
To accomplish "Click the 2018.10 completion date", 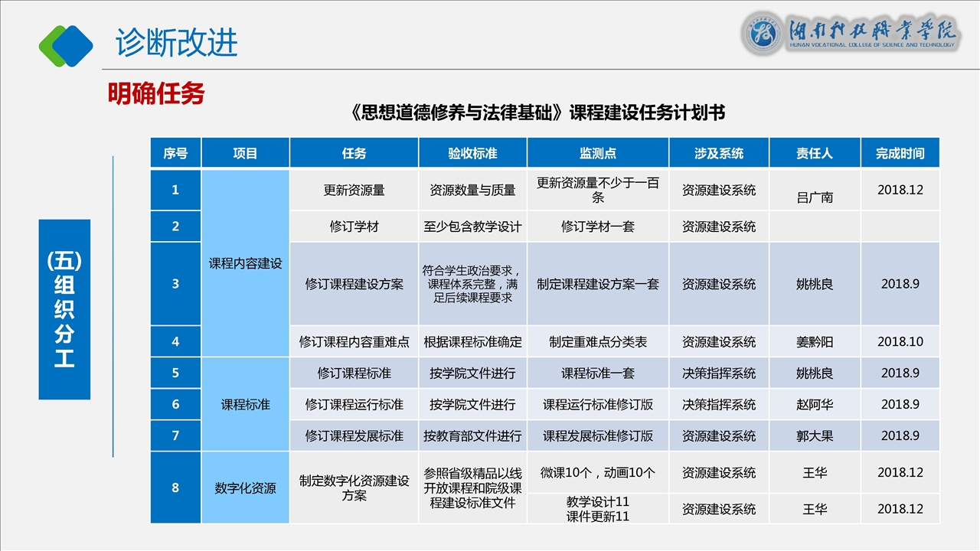I will [900, 342].
